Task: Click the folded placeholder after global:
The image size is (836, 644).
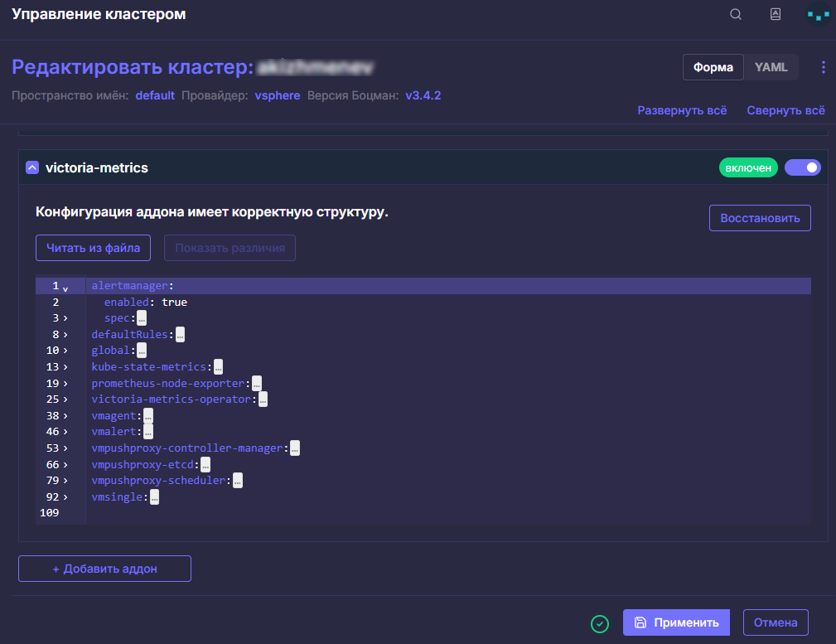Action: point(142,351)
